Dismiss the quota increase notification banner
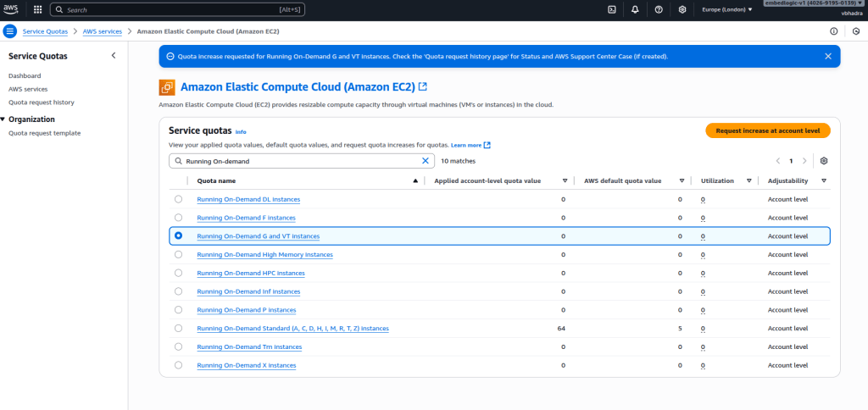Screen dimensions: 868x410 [x=828, y=56]
